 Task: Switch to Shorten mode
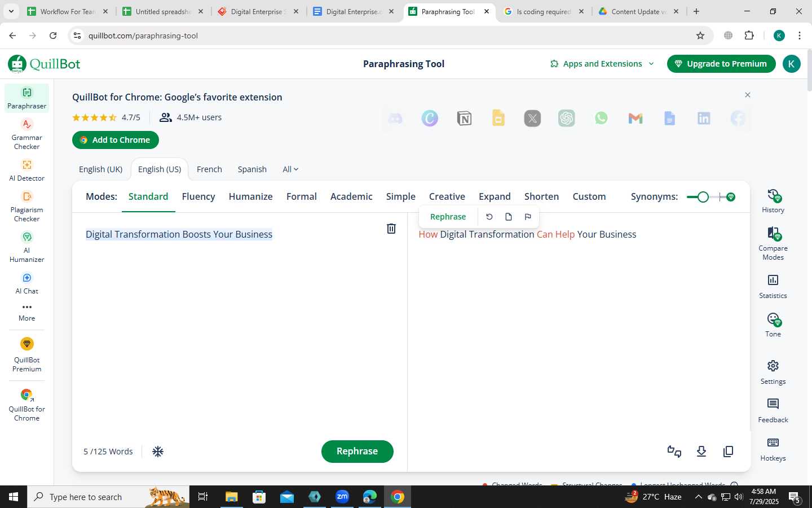click(541, 196)
